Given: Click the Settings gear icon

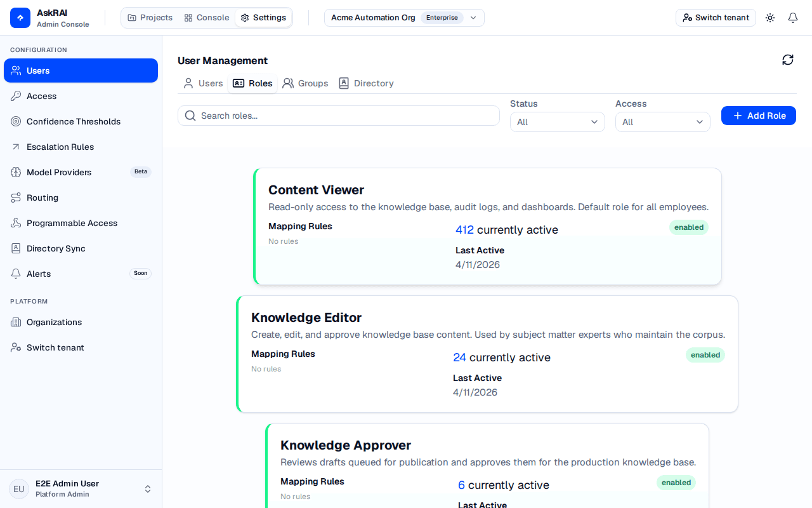Looking at the screenshot, I should click(245, 18).
